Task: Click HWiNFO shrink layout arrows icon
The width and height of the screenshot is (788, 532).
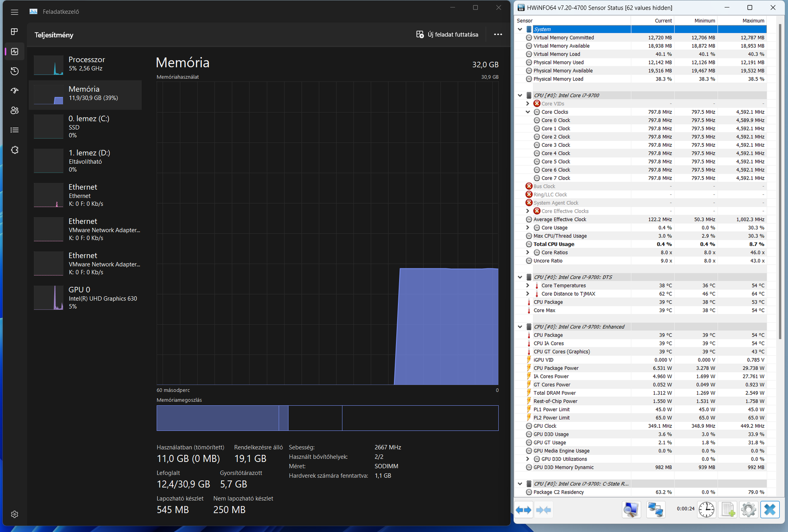Action: (544, 510)
